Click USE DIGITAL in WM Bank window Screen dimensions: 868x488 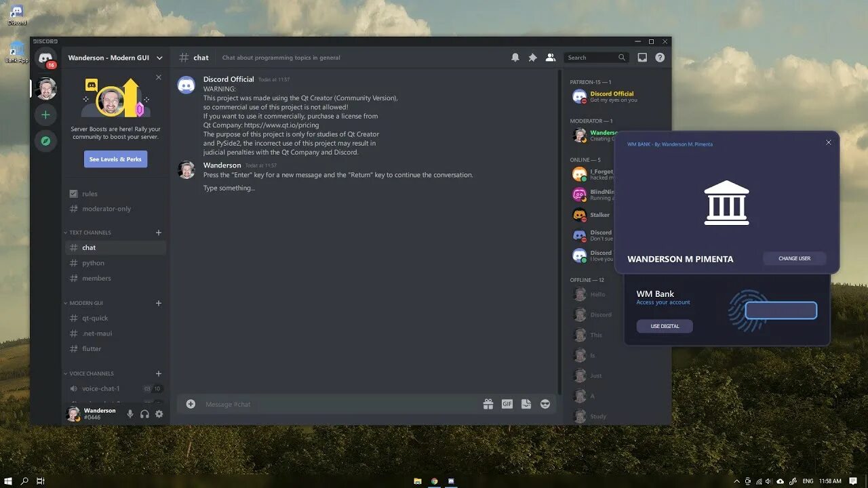tap(665, 326)
